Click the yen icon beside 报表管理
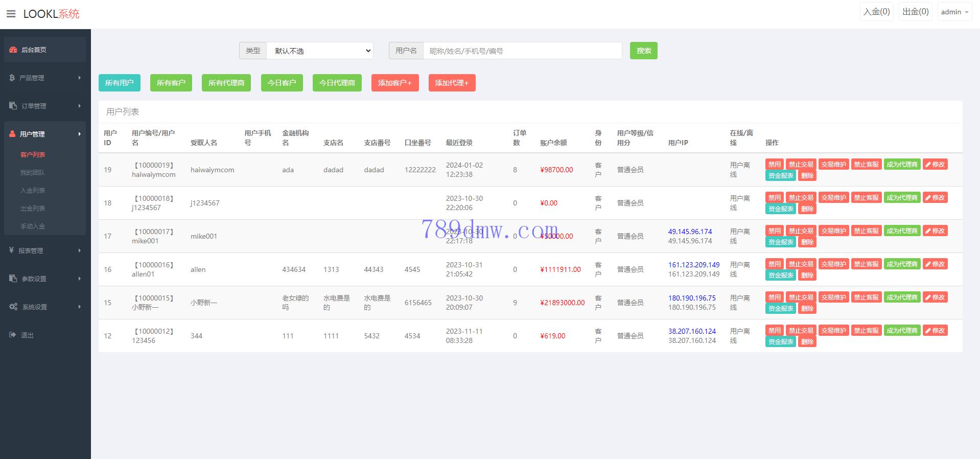 click(12, 250)
